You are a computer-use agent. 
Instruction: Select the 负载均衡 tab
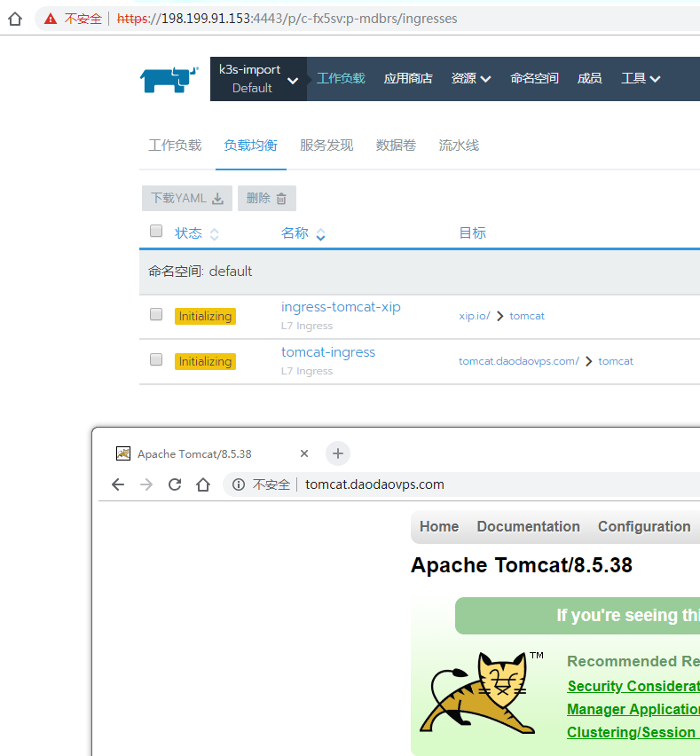click(251, 146)
